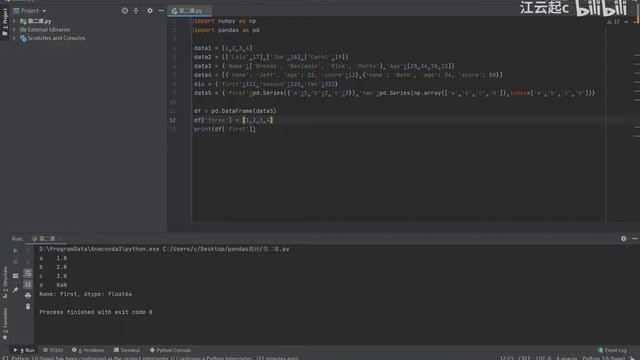The height and width of the screenshot is (360, 640).
Task: Close the open editor tab
Action: [207, 11]
